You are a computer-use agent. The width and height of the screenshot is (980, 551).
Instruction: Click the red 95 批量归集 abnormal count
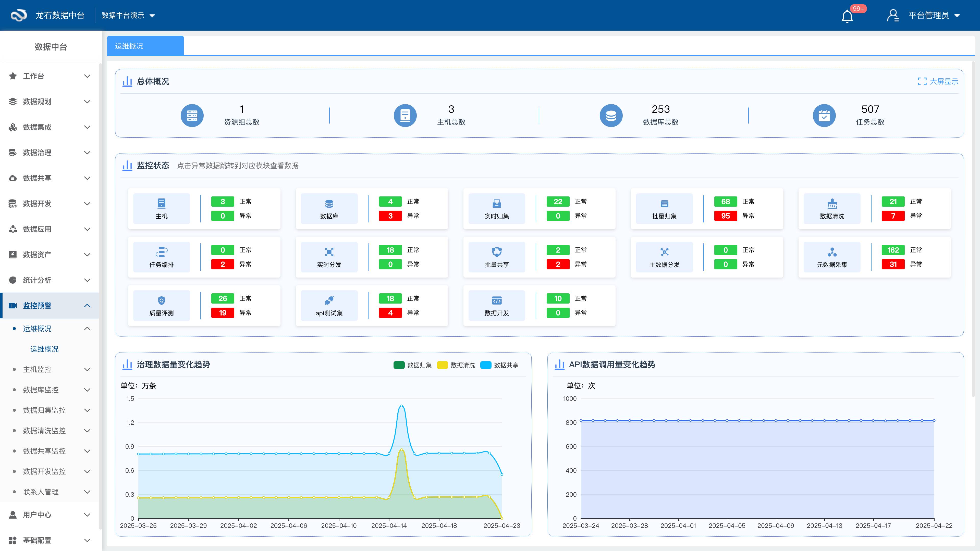pos(725,216)
